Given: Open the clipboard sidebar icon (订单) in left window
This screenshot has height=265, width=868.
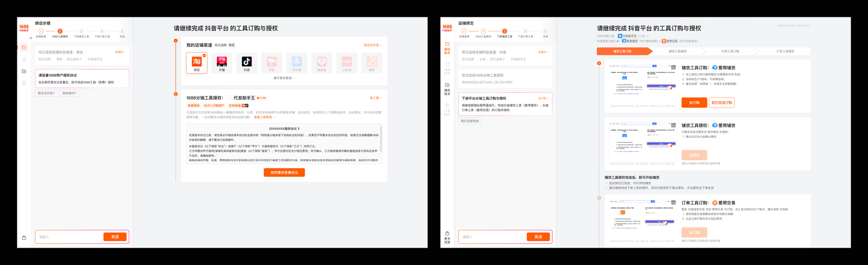Looking at the screenshot, I should coord(24,83).
